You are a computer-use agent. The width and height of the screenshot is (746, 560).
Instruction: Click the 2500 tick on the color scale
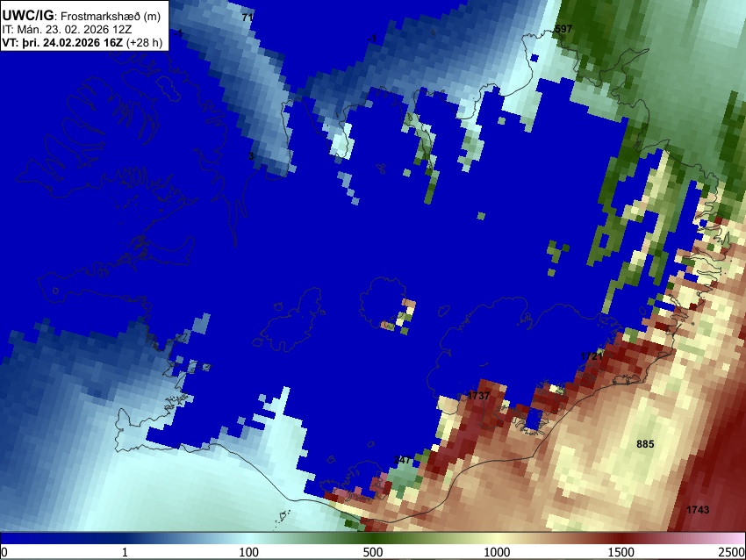733,552
